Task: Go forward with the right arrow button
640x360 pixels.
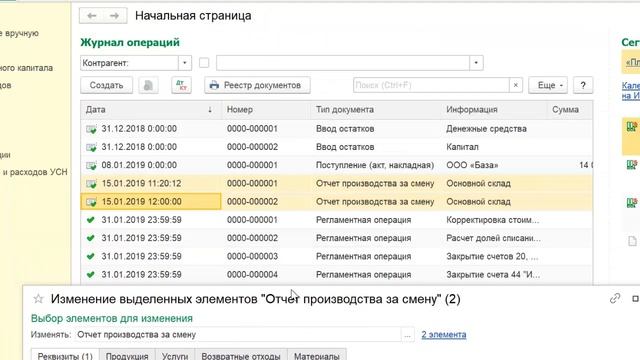Action: click(114, 16)
